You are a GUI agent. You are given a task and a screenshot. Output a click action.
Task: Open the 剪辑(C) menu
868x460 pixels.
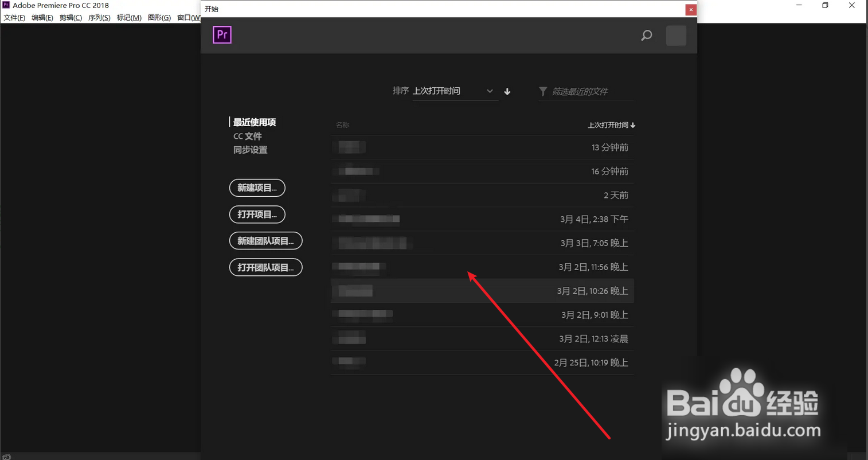click(71, 18)
